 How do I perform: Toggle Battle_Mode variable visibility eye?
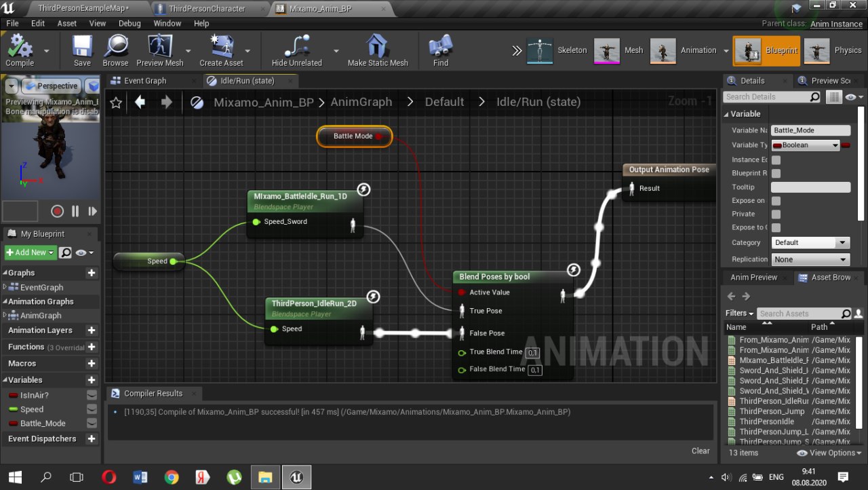92,423
